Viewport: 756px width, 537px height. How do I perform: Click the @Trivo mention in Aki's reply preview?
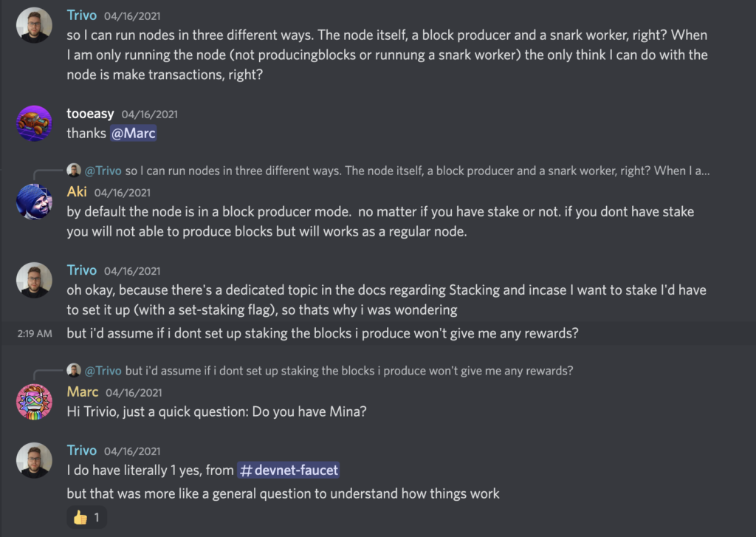[x=103, y=171]
